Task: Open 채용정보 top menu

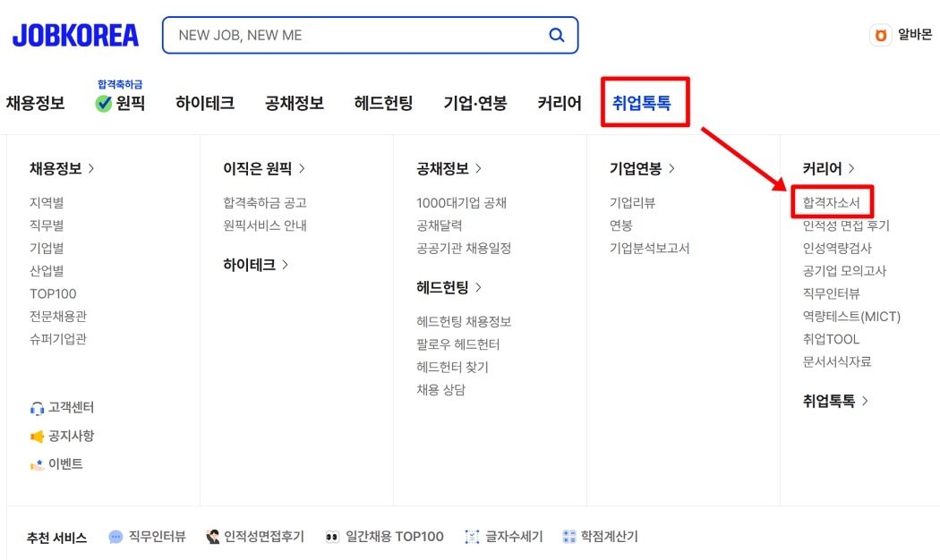Action: tap(36, 103)
